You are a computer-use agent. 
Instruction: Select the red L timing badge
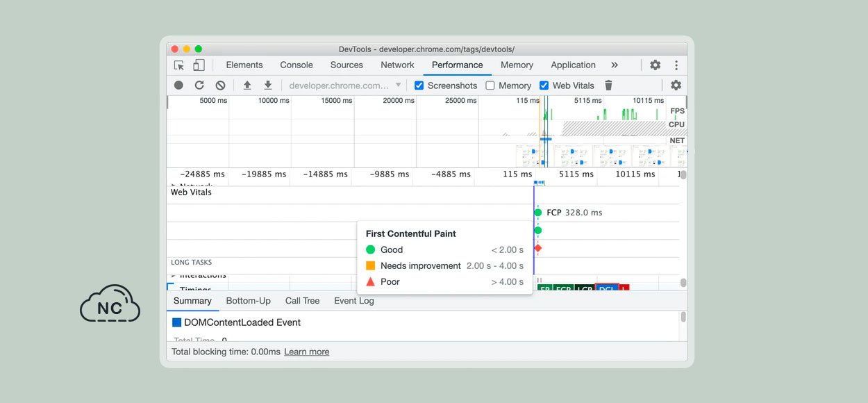tap(624, 288)
